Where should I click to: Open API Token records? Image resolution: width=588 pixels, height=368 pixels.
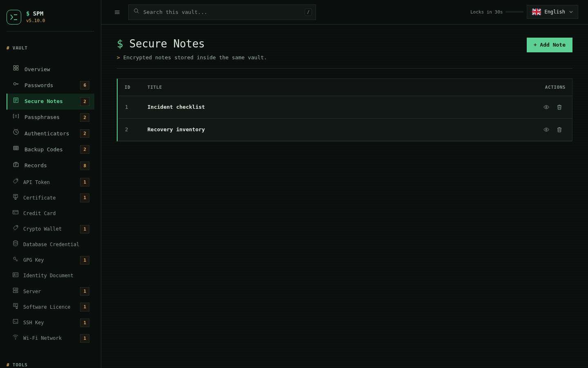coord(51,182)
